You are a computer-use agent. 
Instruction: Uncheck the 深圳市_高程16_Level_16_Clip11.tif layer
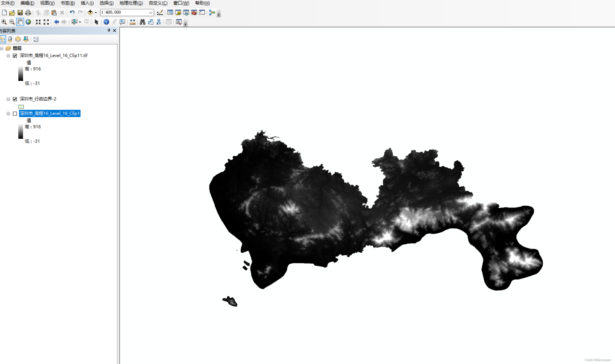coord(15,56)
